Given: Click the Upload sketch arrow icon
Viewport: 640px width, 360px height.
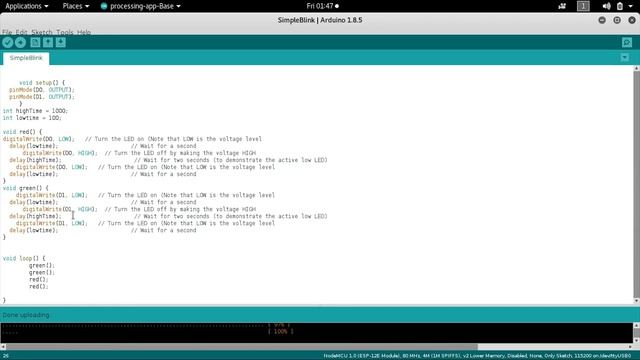Looking at the screenshot, I should 20,42.
